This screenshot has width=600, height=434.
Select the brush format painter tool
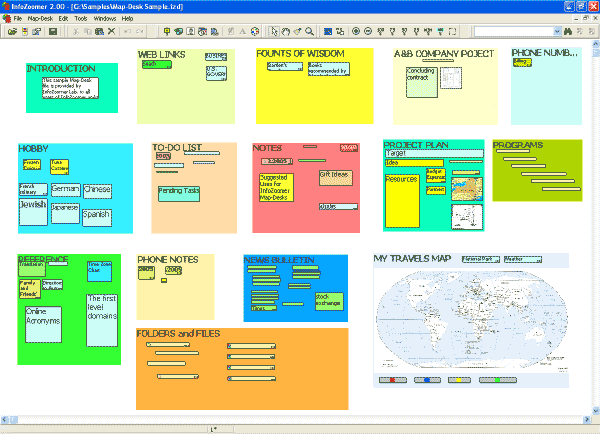(297, 31)
